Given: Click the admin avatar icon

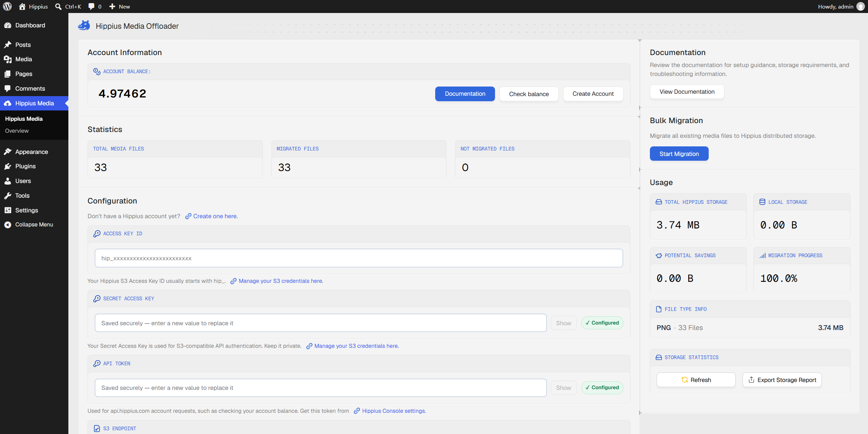Looking at the screenshot, I should [860, 6].
